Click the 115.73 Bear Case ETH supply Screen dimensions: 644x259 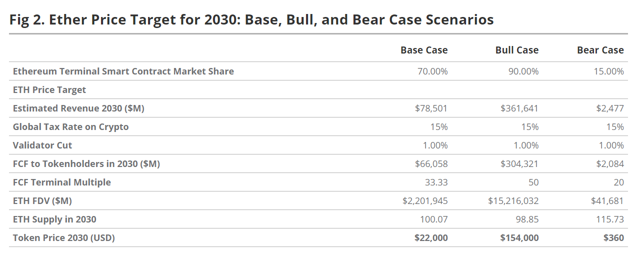pyautogui.click(x=610, y=219)
